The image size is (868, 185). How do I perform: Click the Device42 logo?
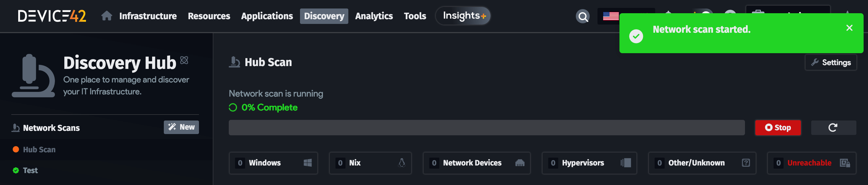pyautogui.click(x=52, y=16)
